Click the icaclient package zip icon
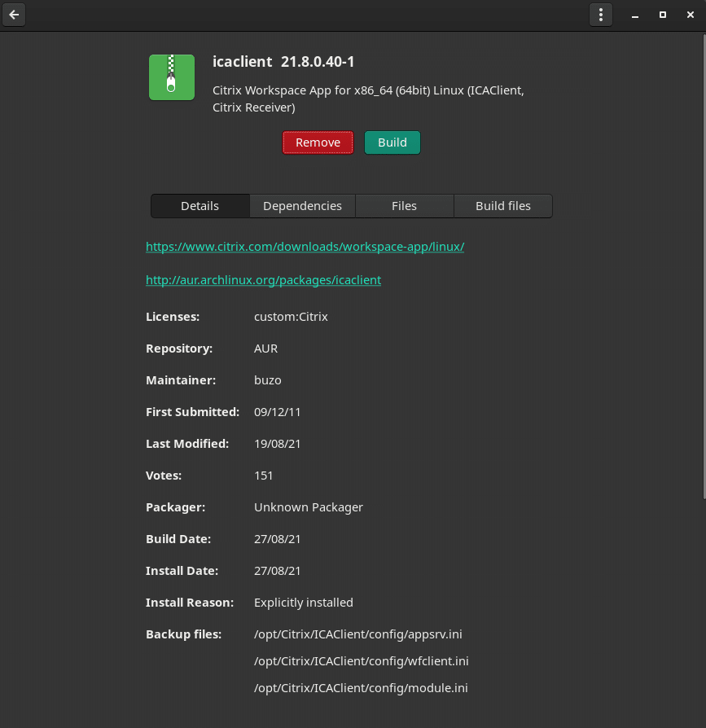Screen dimensions: 706x728 click(172, 77)
